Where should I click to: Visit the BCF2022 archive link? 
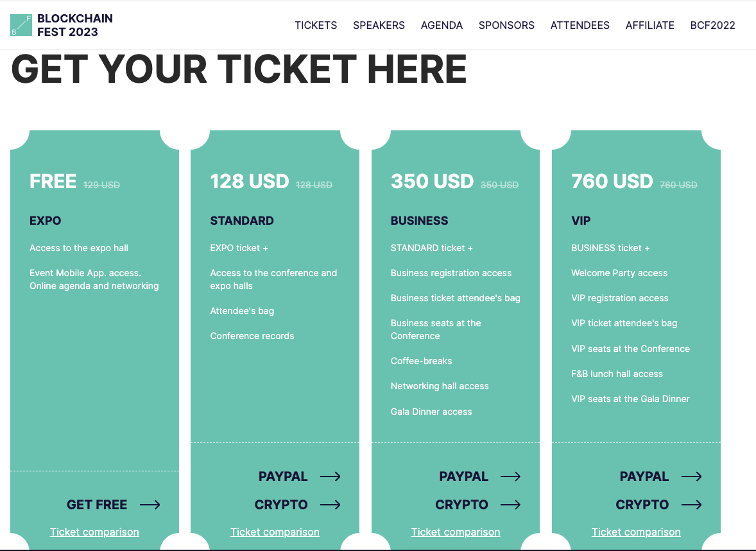(x=712, y=26)
